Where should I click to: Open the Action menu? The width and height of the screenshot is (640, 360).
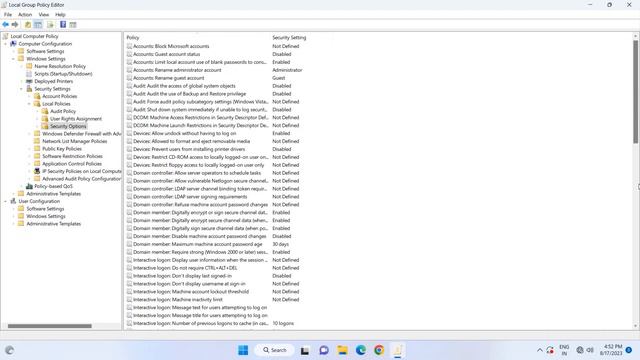25,15
